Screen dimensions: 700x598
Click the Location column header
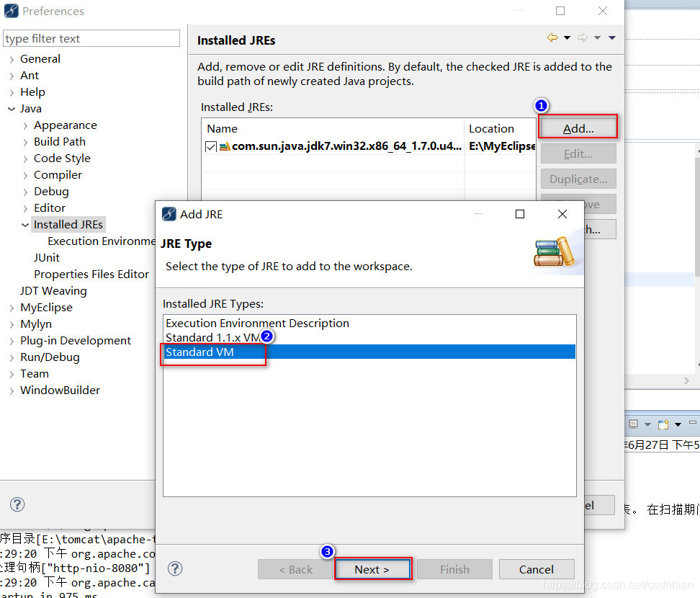click(x=500, y=129)
